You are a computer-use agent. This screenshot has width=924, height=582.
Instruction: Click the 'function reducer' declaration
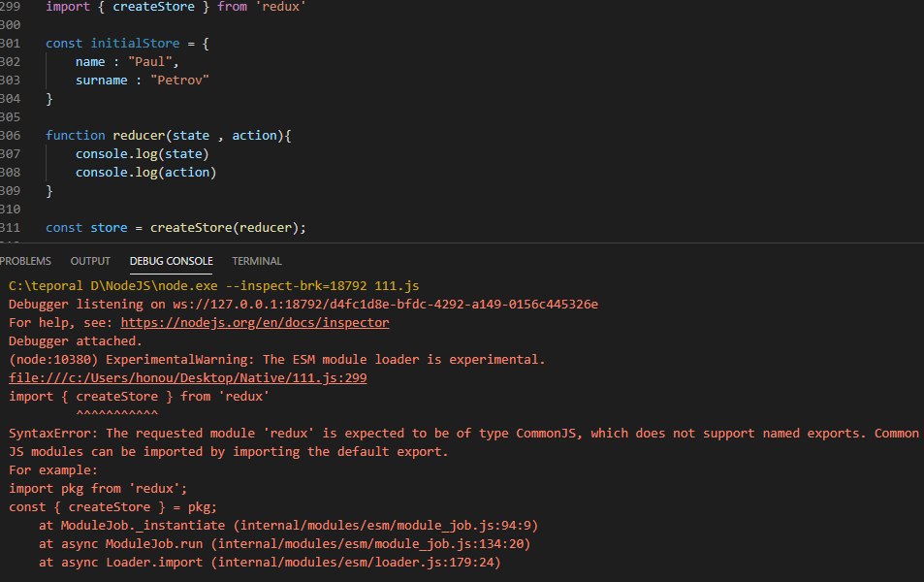click(x=168, y=136)
